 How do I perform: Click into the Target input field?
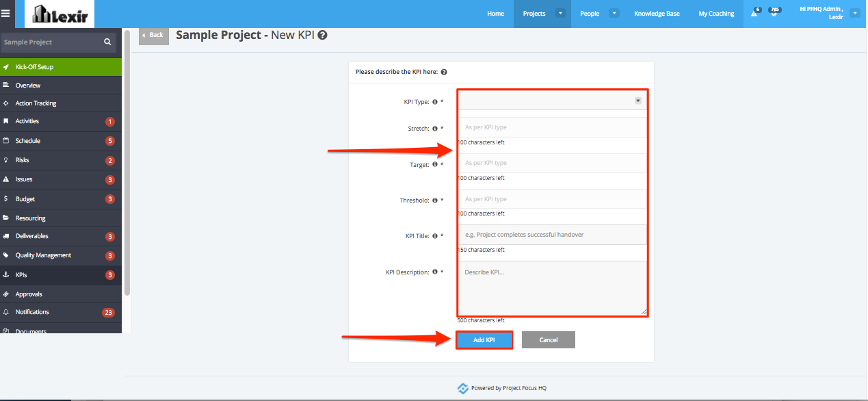point(551,163)
